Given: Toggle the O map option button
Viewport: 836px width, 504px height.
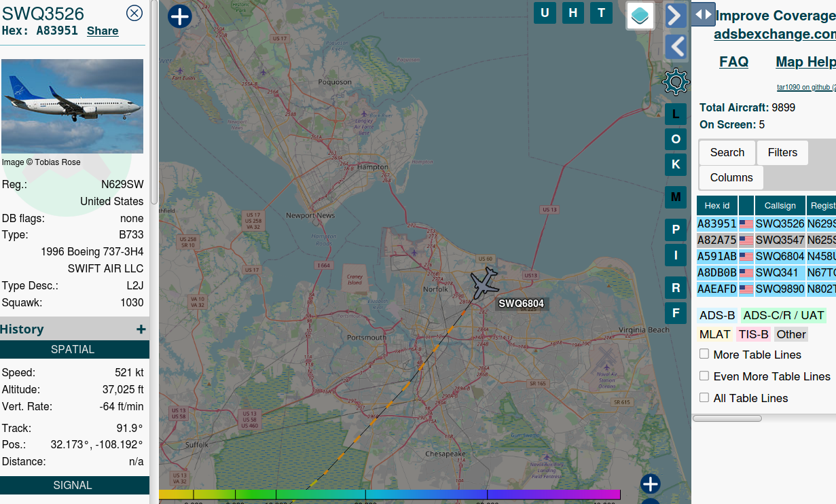Looking at the screenshot, I should [676, 139].
